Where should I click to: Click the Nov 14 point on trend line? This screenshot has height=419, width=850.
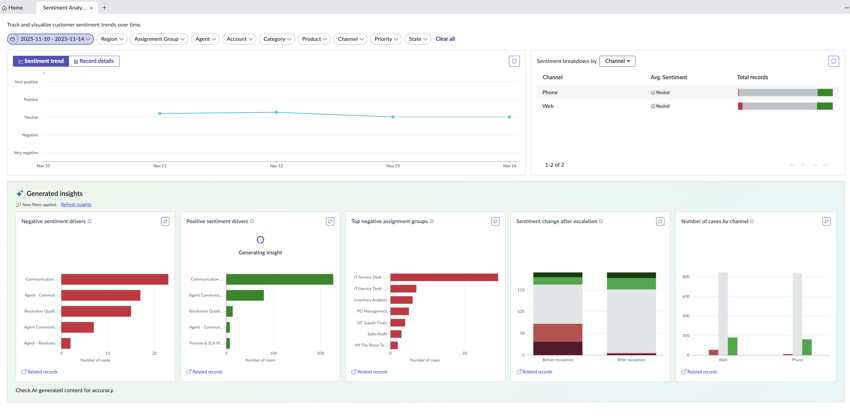pyautogui.click(x=510, y=117)
